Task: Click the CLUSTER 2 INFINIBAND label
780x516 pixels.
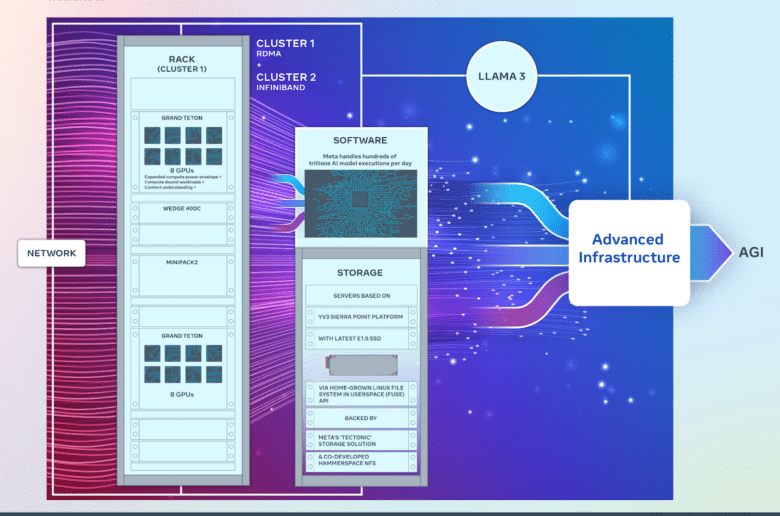Action: (286, 82)
